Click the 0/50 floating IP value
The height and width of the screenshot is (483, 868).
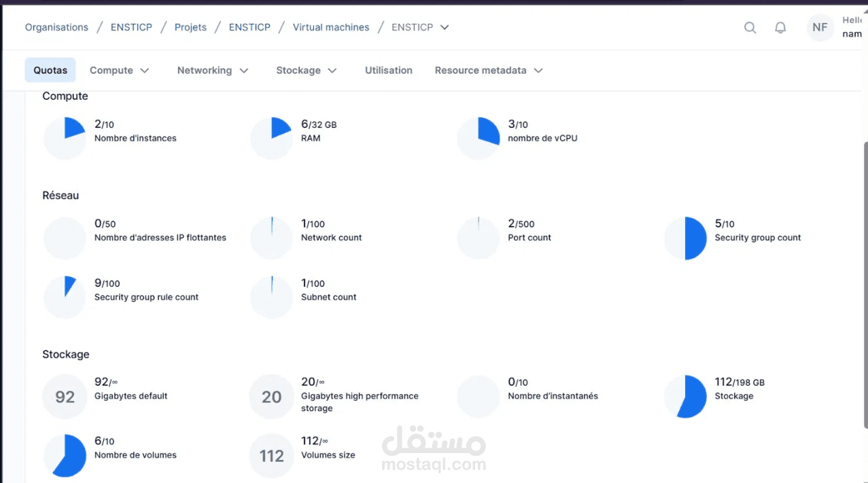(105, 223)
